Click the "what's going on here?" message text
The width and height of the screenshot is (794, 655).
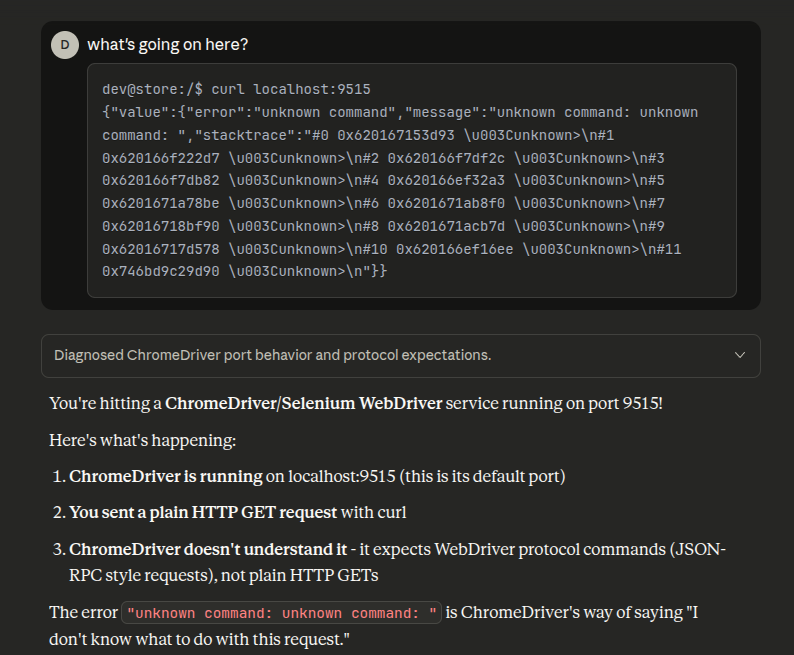(x=168, y=45)
